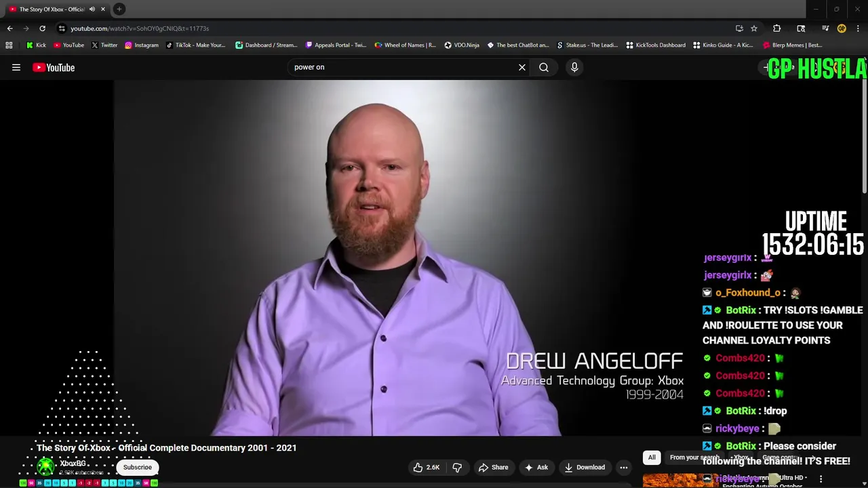Viewport: 868px width, 488px height.
Task: Open browser extensions puzzle icon
Action: point(777,28)
